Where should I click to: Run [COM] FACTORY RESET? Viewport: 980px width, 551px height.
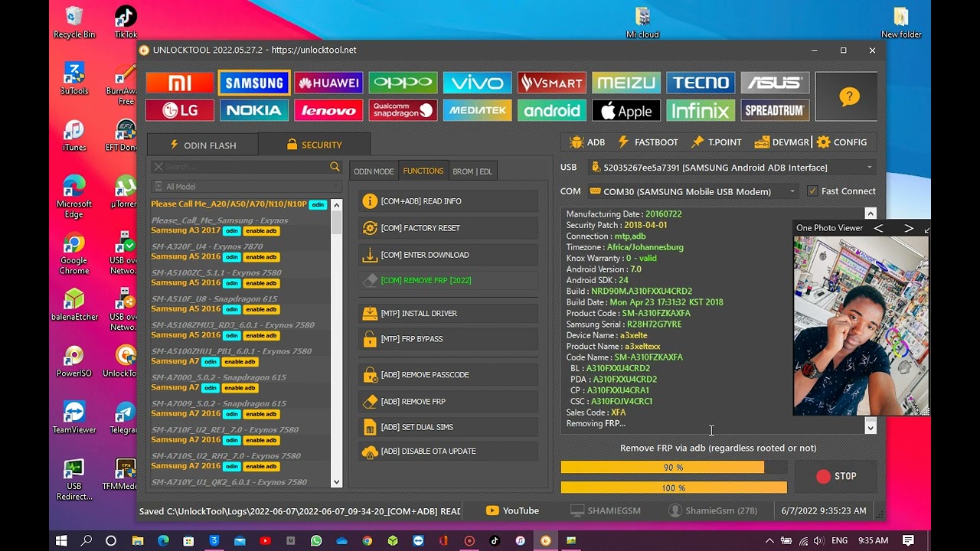[448, 228]
